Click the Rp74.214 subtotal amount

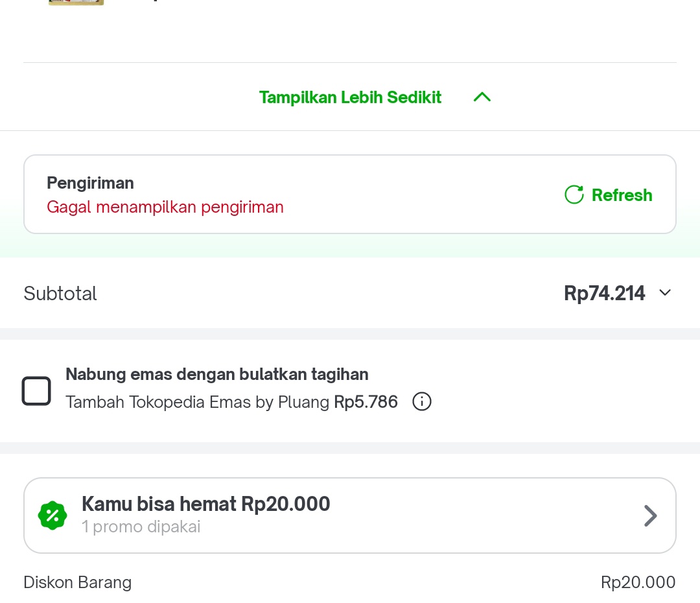(604, 294)
